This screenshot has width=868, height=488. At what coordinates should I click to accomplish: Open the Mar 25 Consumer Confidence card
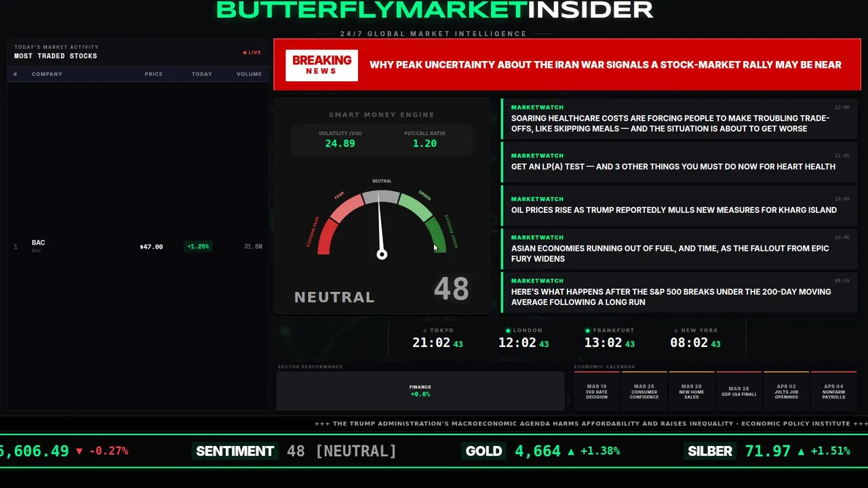point(644,391)
